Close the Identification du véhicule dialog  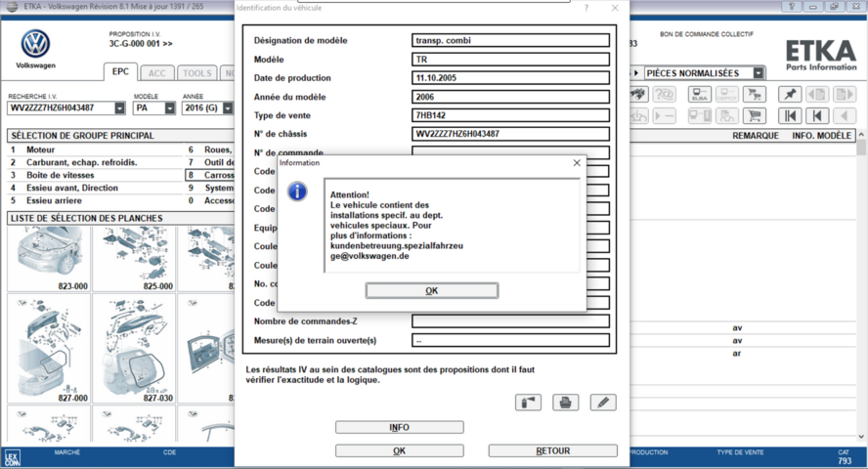[x=615, y=8]
